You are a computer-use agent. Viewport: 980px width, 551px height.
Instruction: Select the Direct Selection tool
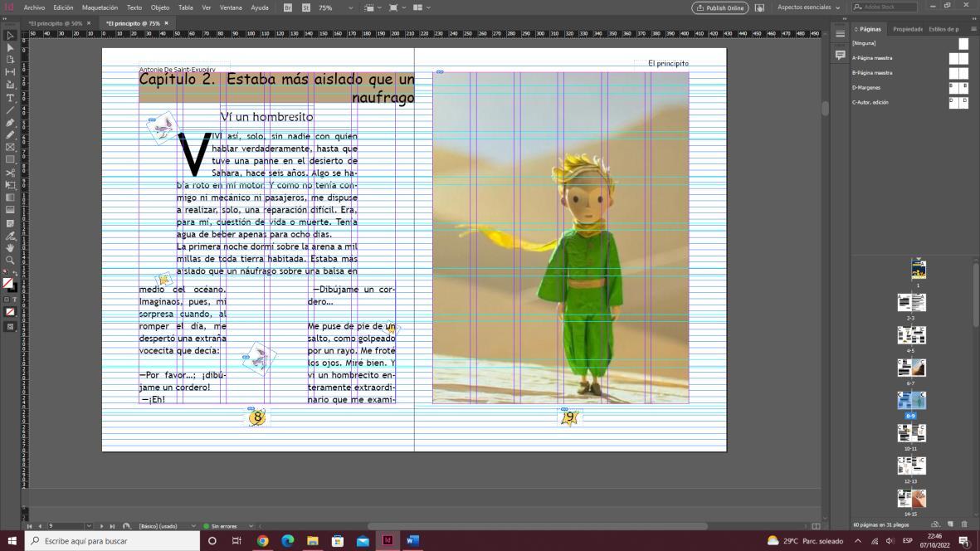point(10,47)
